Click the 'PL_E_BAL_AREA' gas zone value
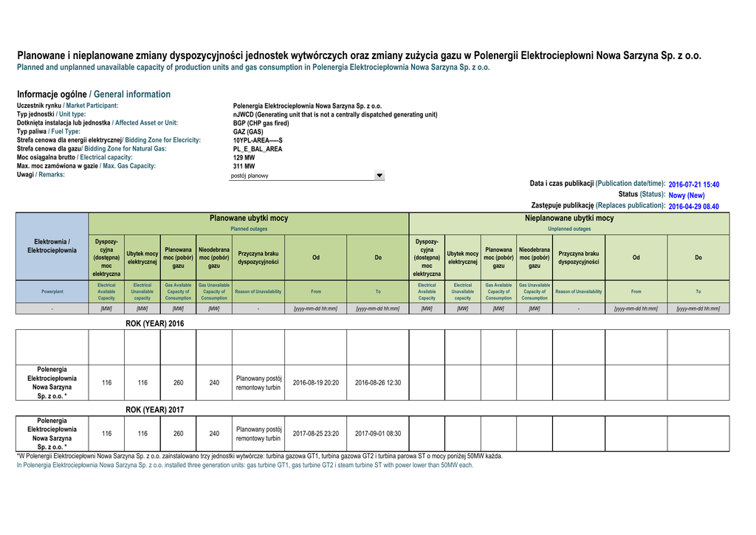The width and height of the screenshot is (756, 535). [258, 149]
